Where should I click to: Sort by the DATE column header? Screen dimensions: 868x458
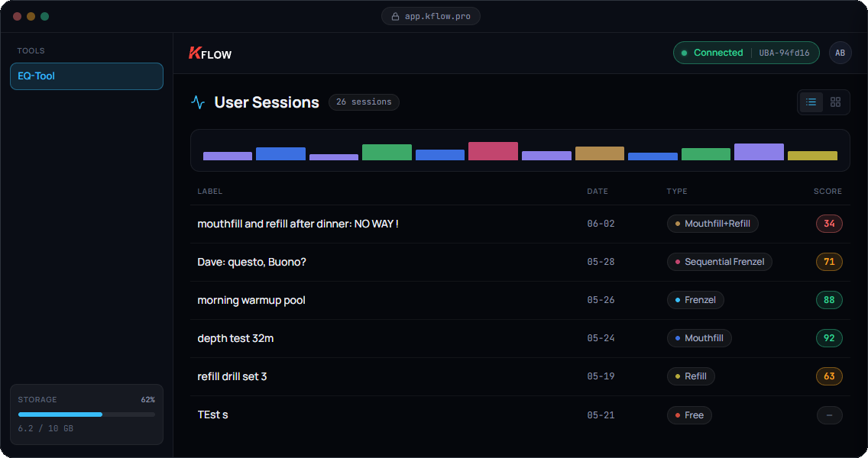pyautogui.click(x=598, y=192)
